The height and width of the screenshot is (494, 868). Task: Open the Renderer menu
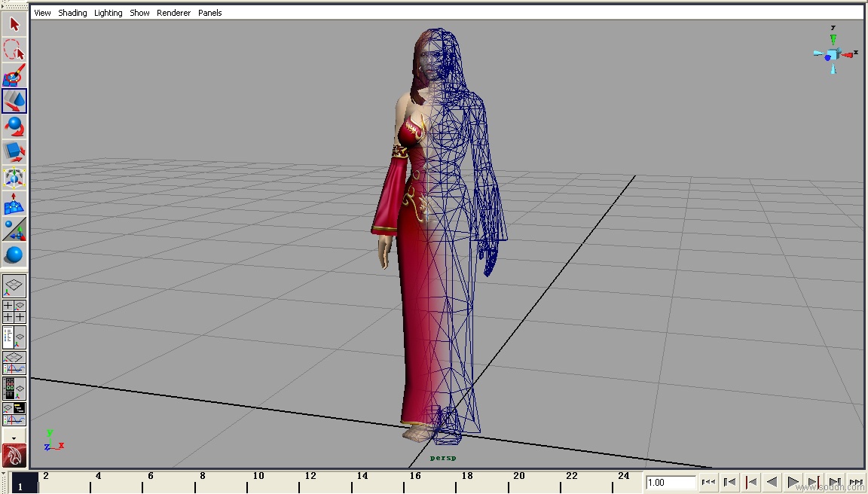tap(173, 13)
